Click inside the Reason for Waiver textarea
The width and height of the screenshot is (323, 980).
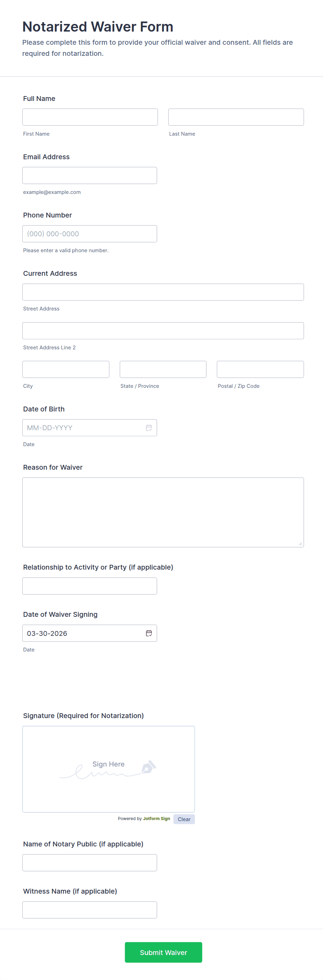163,512
